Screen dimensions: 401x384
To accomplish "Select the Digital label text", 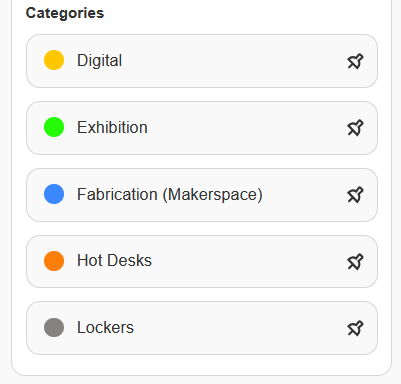I will click(x=99, y=61).
